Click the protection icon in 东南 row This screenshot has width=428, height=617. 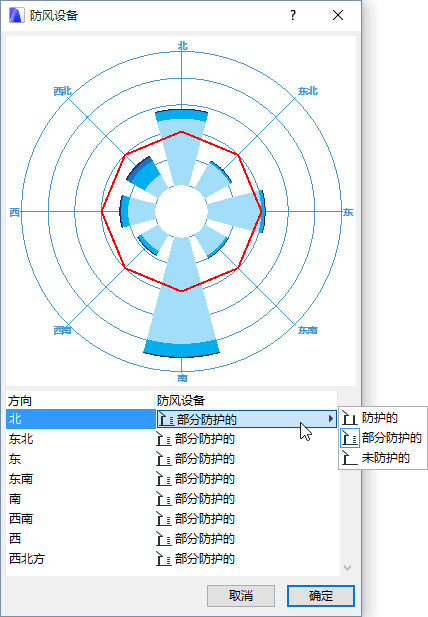(x=164, y=479)
